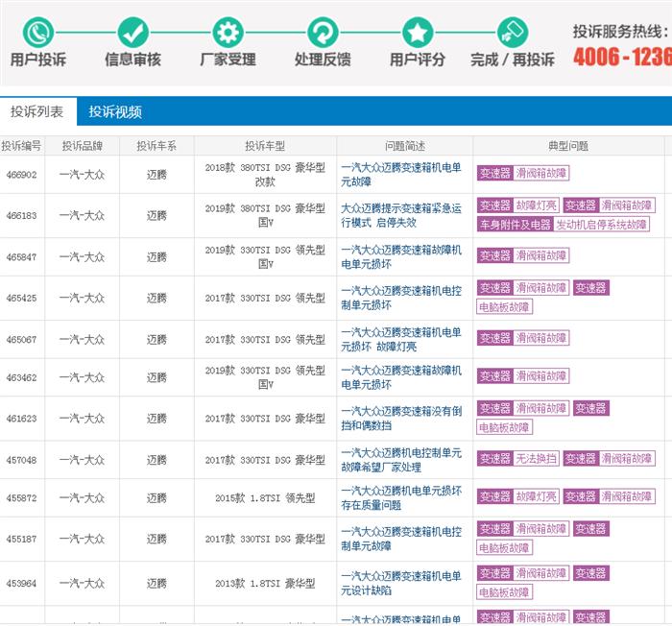Open the 投诉视频 tab

[x=115, y=111]
